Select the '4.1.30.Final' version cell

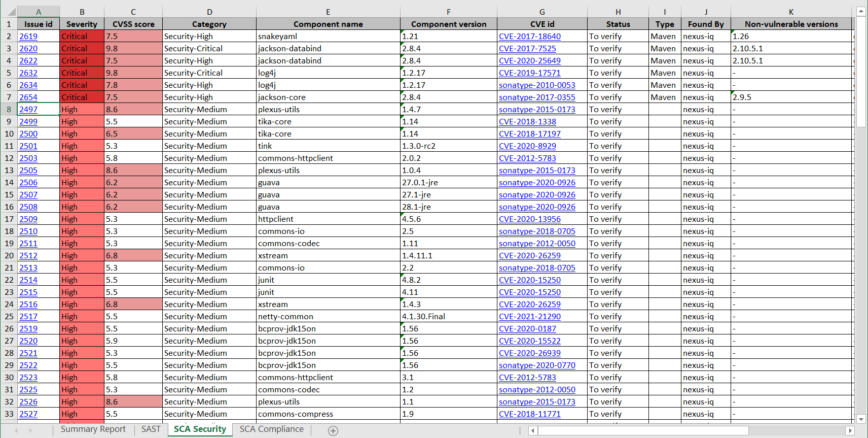pos(449,317)
